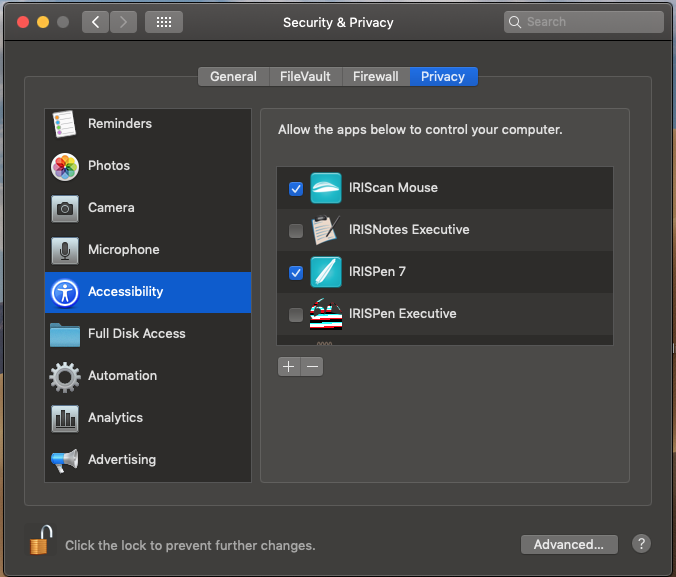Enable the IRISNotes Executive checkbox

click(x=295, y=230)
